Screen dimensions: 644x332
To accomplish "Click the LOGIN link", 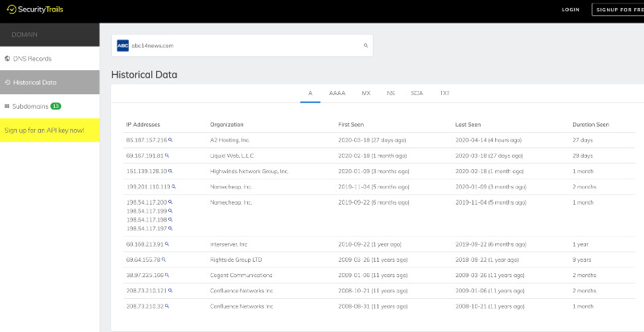I will pos(571,10).
